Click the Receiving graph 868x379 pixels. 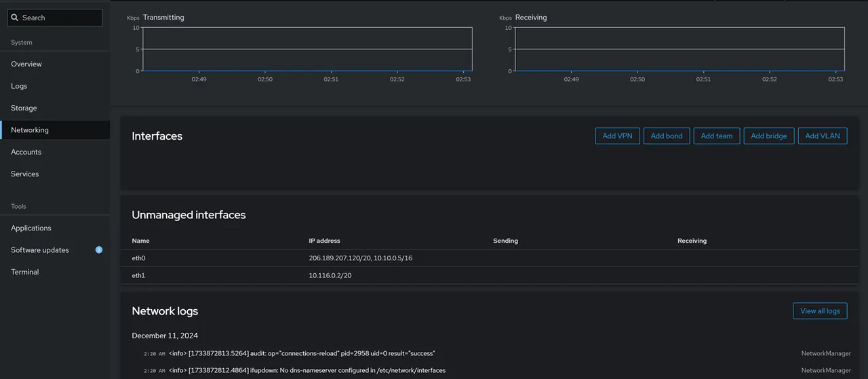679,49
